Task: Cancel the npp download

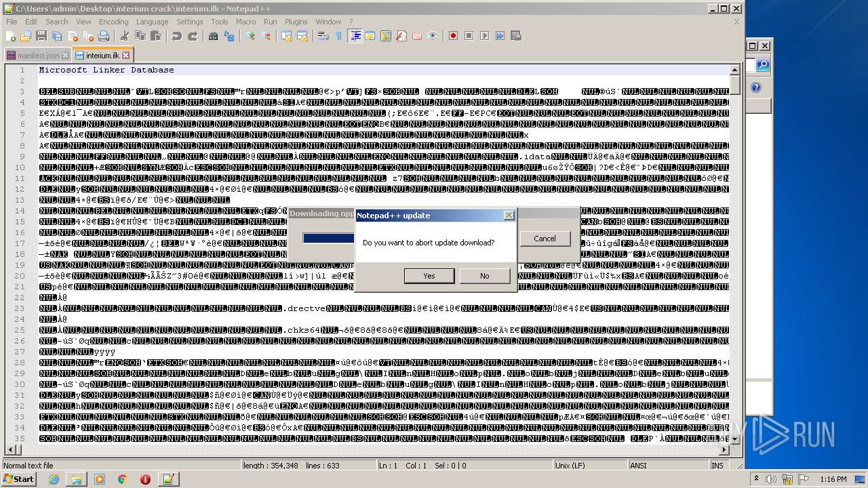Action: pyautogui.click(x=545, y=239)
